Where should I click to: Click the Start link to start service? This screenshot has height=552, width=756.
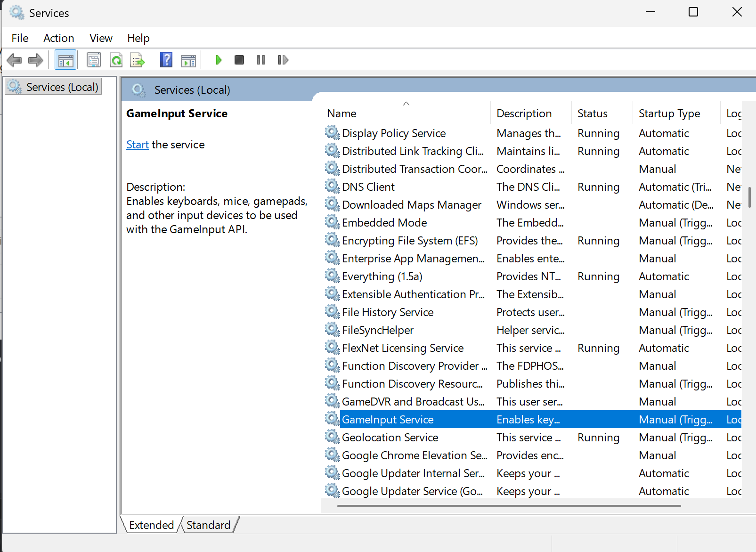coord(137,145)
